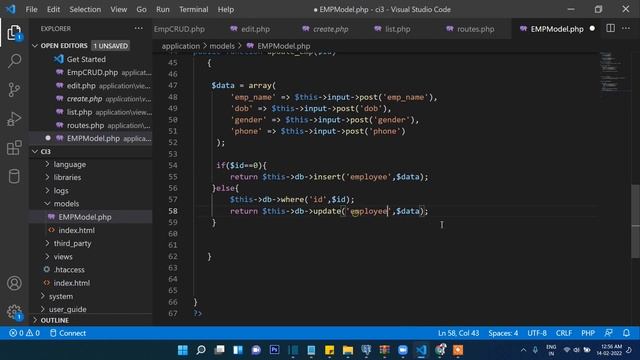
Task: Open the Go menu
Action: coord(141,9)
